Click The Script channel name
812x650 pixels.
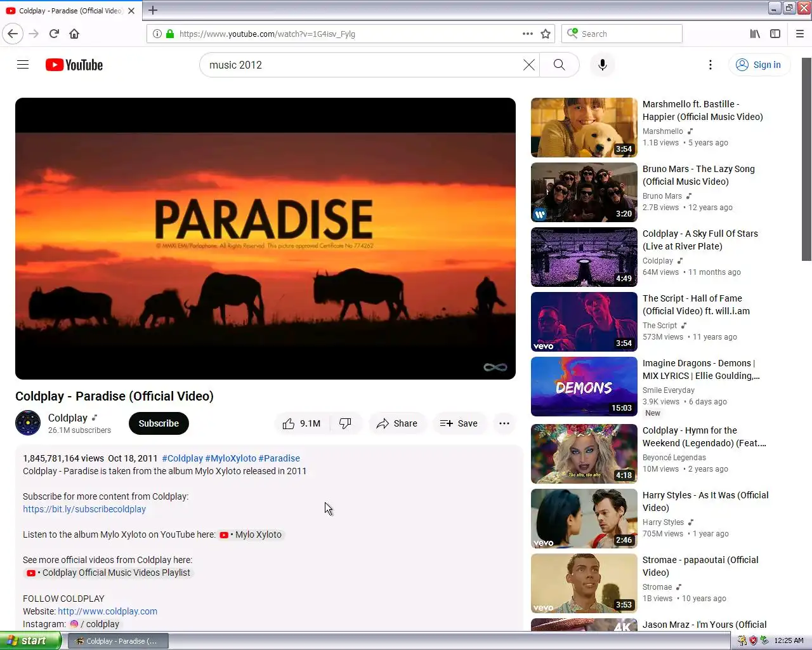click(660, 326)
